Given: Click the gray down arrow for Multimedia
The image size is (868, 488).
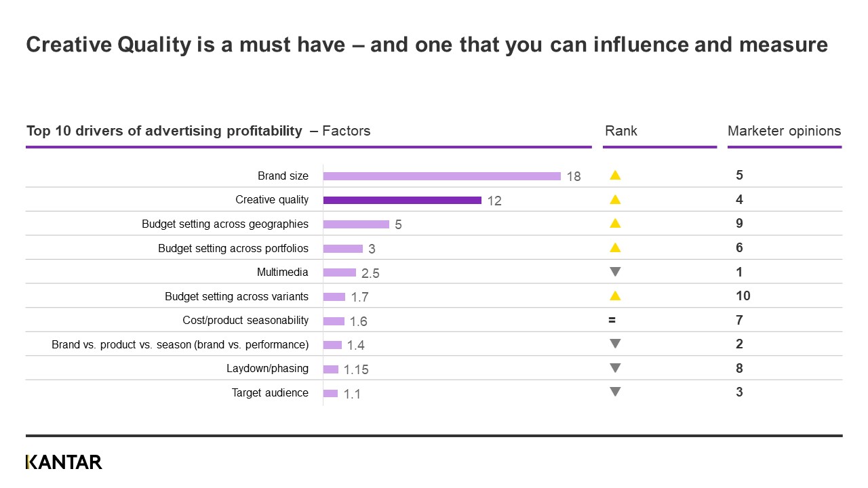Looking at the screenshot, I should pyautogui.click(x=615, y=272).
